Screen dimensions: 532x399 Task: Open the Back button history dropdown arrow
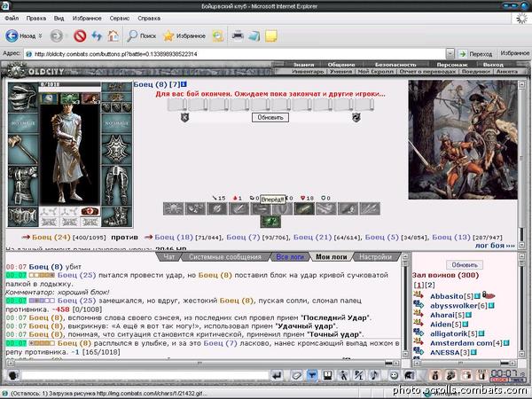coord(40,35)
